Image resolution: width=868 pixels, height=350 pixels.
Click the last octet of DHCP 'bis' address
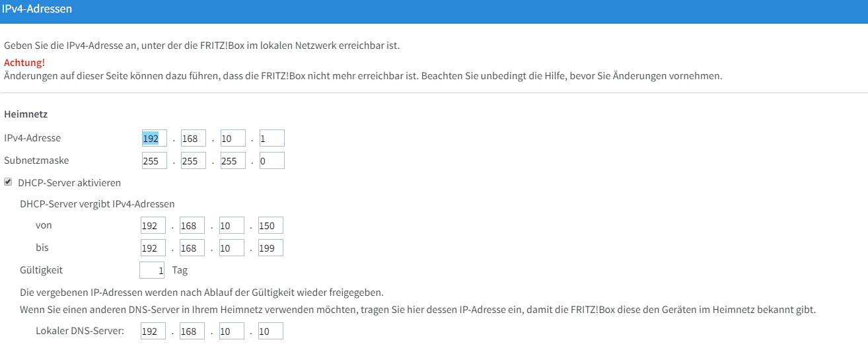coord(270,248)
